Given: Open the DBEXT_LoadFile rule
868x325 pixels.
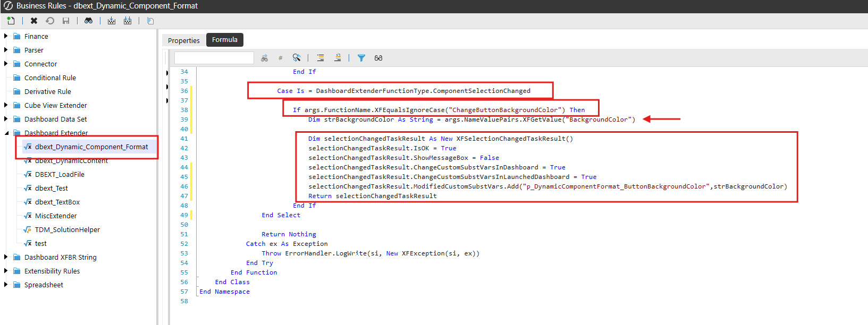Looking at the screenshot, I should pos(60,174).
